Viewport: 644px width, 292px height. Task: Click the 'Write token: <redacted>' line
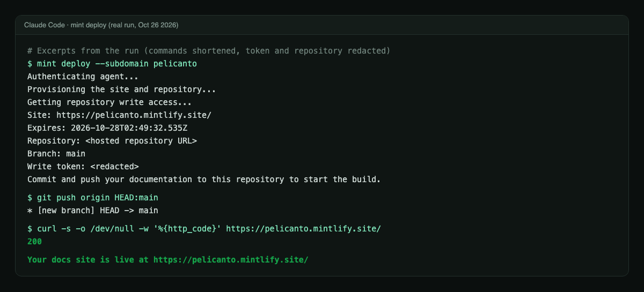[83, 167]
